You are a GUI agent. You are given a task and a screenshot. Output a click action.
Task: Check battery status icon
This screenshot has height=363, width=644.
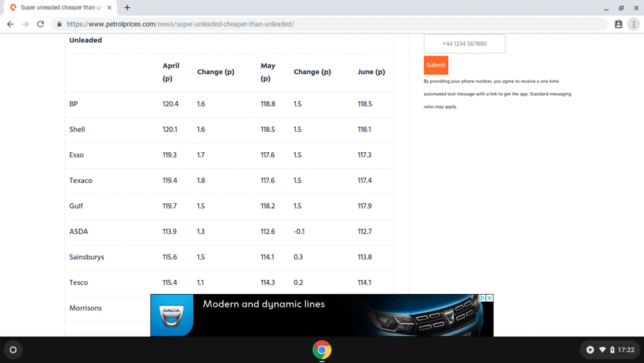pos(612,350)
